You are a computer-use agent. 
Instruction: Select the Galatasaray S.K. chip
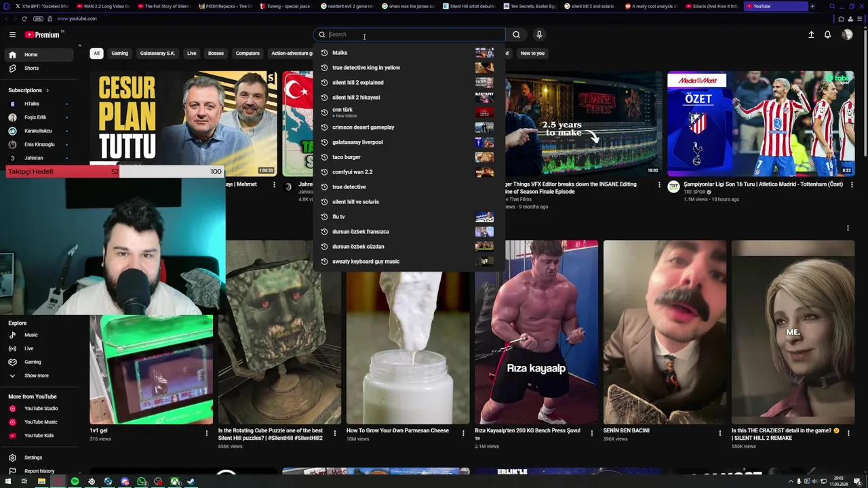pyautogui.click(x=157, y=54)
